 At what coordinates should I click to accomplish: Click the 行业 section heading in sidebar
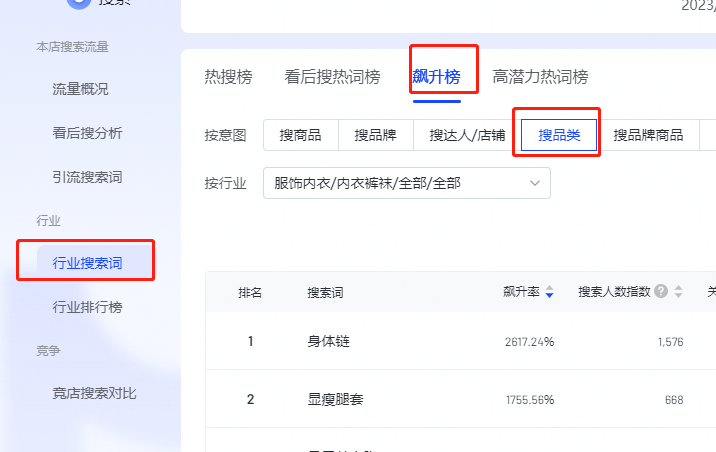[48, 221]
